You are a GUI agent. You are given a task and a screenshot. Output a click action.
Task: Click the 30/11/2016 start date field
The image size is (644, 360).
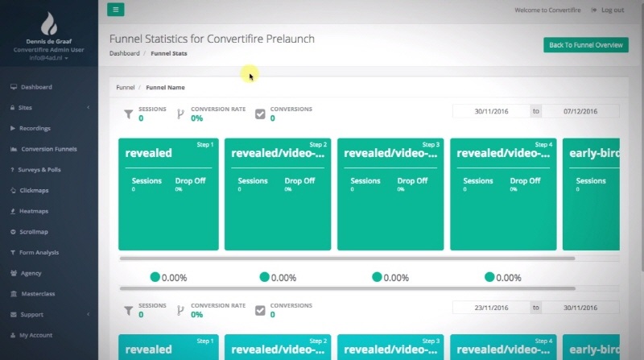pos(491,111)
